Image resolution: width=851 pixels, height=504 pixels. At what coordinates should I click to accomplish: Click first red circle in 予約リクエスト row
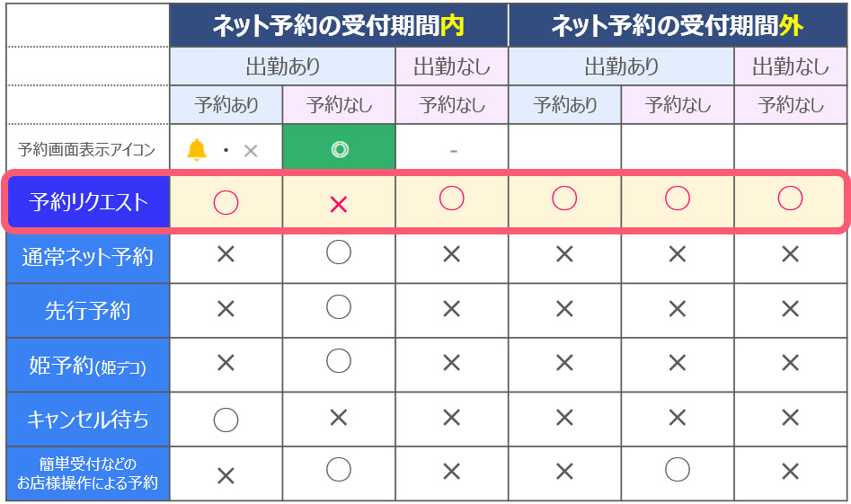[226, 202]
